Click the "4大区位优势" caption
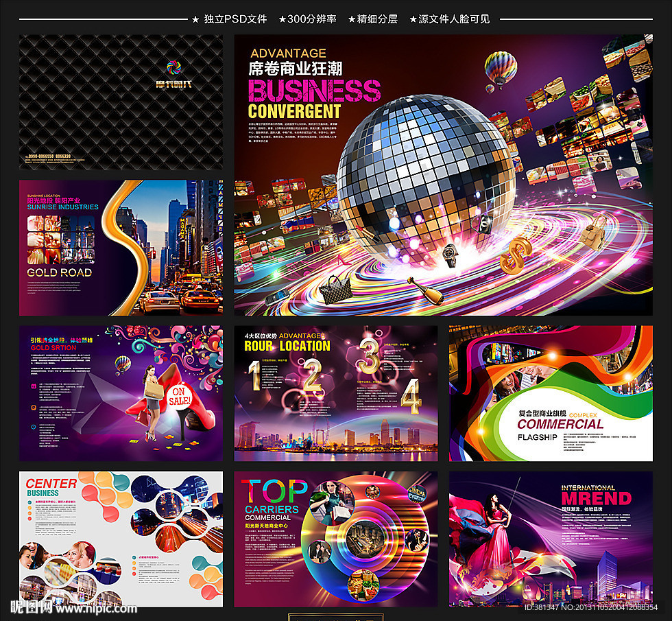The image size is (672, 621). tap(261, 336)
